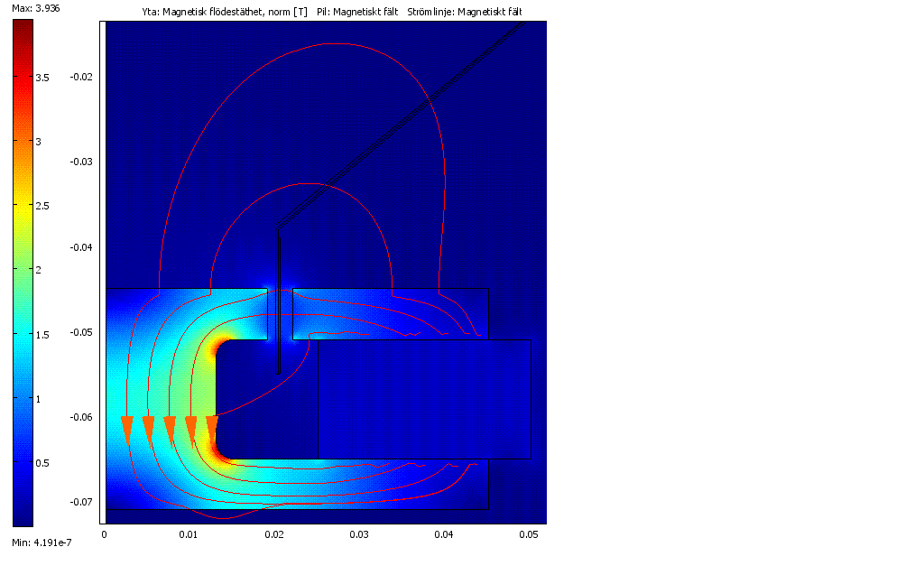
Task: Click the 'Strömlinje: Magnetiskt fält' title text
Action: [464, 11]
